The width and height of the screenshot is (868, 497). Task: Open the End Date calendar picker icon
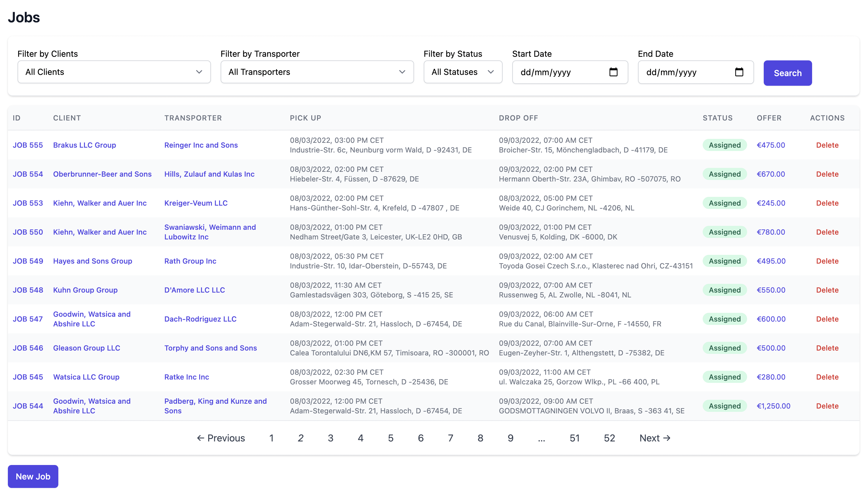click(739, 72)
